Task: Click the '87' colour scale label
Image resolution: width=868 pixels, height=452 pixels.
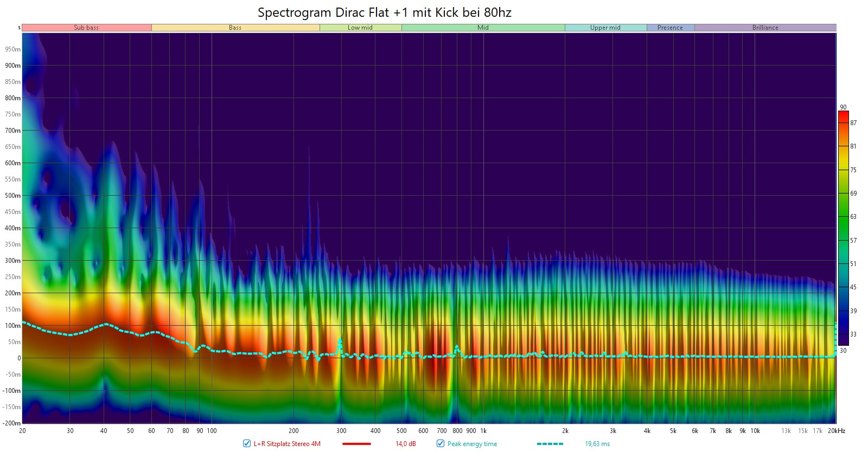Action: 853,123
